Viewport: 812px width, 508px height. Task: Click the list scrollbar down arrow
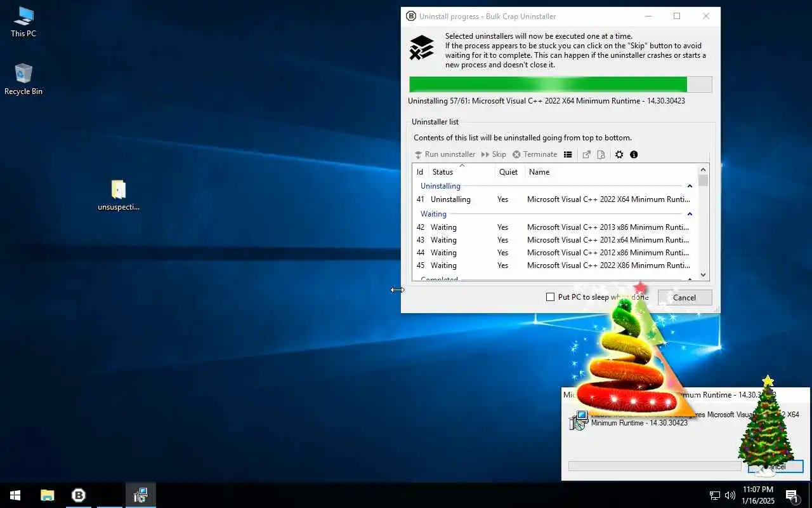coord(703,275)
